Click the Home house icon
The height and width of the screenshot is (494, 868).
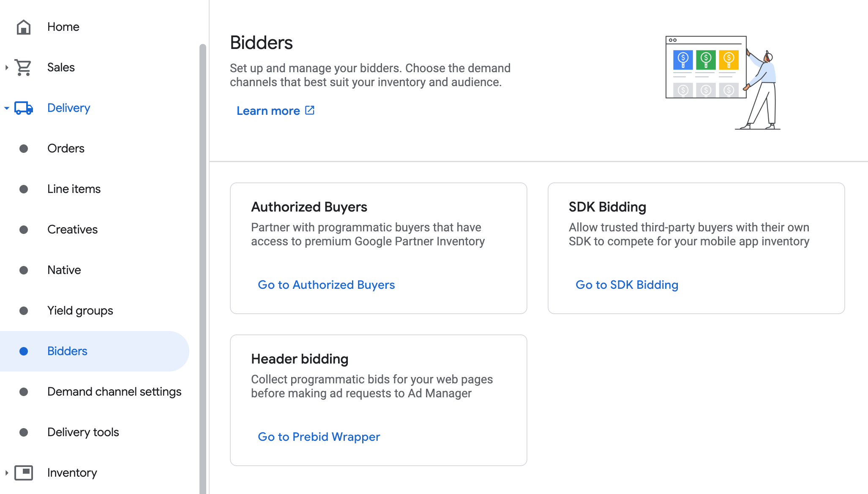point(24,27)
